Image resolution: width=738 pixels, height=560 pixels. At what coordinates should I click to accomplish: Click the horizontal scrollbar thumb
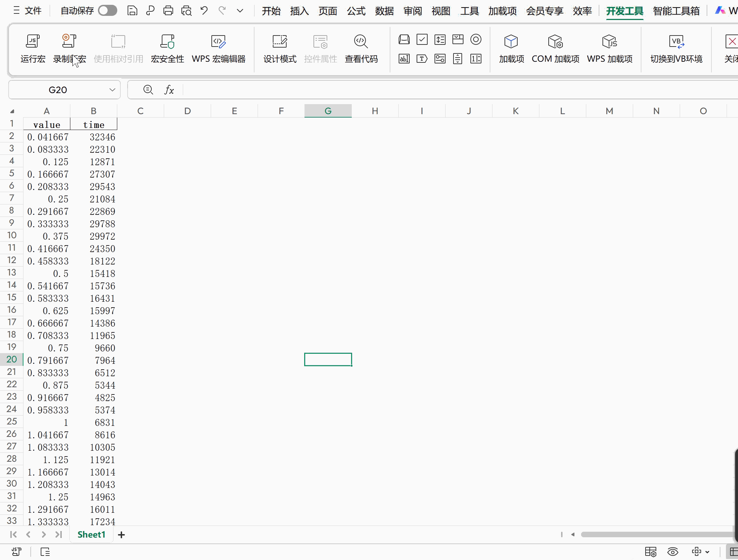pos(655,534)
